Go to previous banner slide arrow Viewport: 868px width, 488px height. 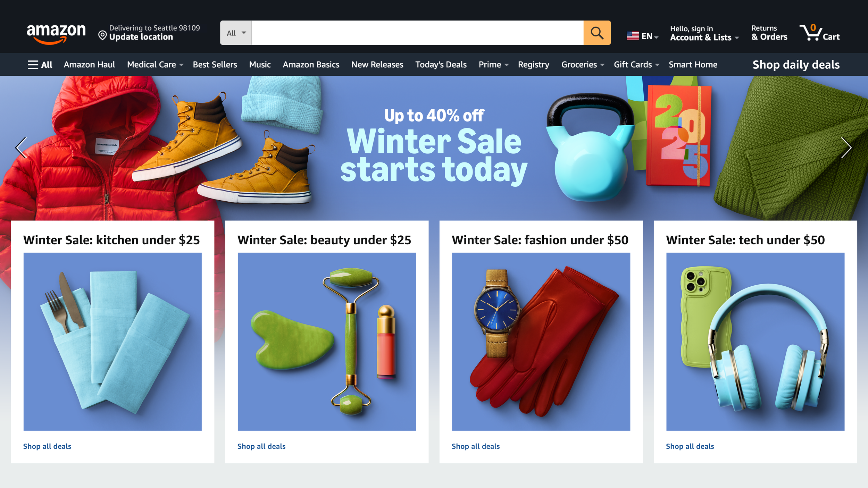click(x=21, y=148)
